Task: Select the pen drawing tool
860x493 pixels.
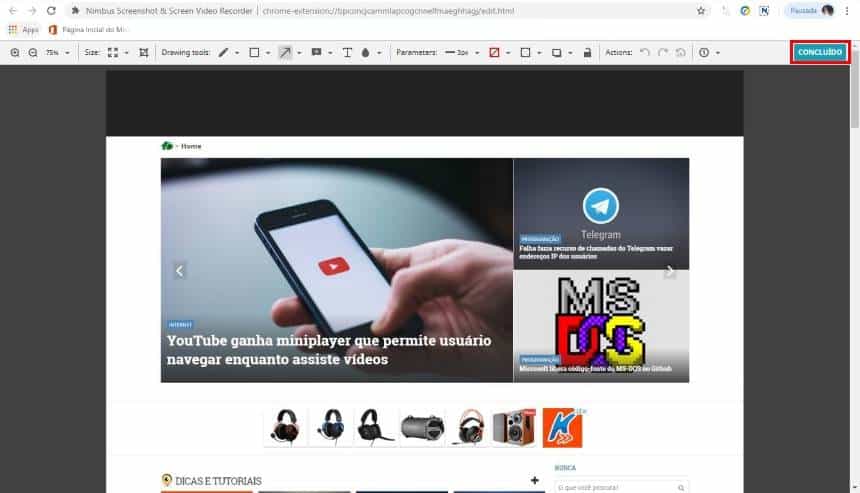Action: click(223, 53)
